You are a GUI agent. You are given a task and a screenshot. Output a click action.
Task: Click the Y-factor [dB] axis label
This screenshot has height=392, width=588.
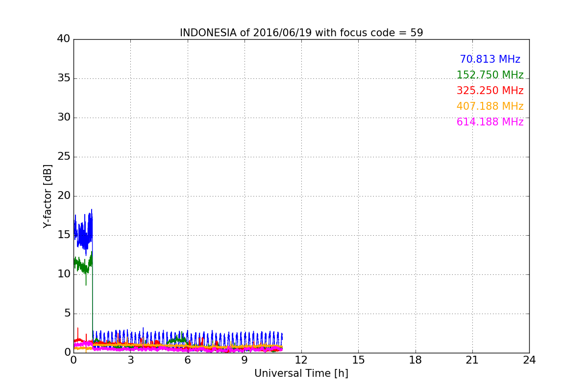[x=48, y=196]
